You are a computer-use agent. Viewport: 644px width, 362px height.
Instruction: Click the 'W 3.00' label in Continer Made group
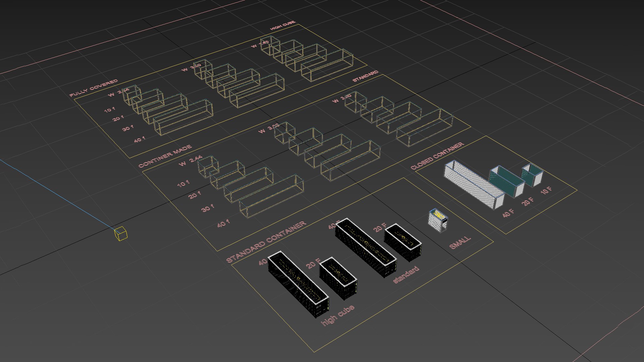click(269, 128)
